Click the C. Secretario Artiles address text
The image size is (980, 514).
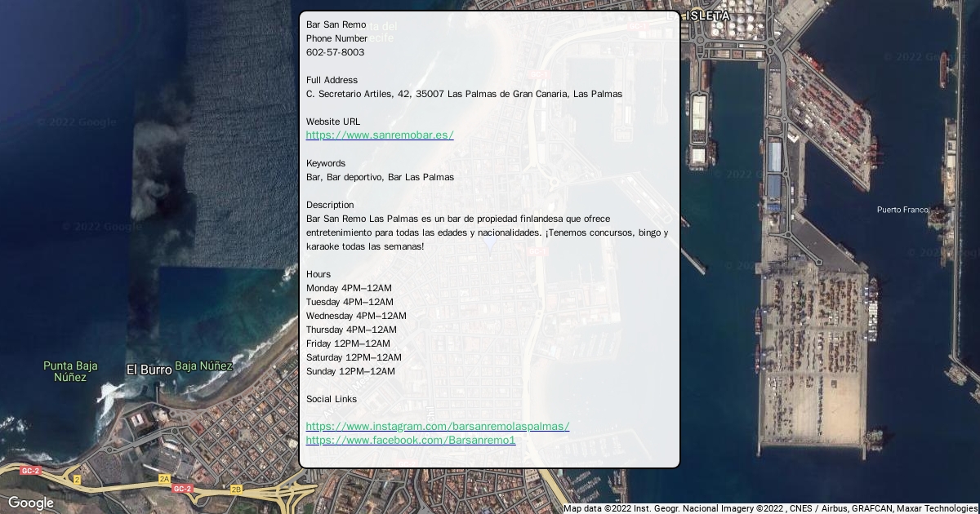tap(464, 94)
